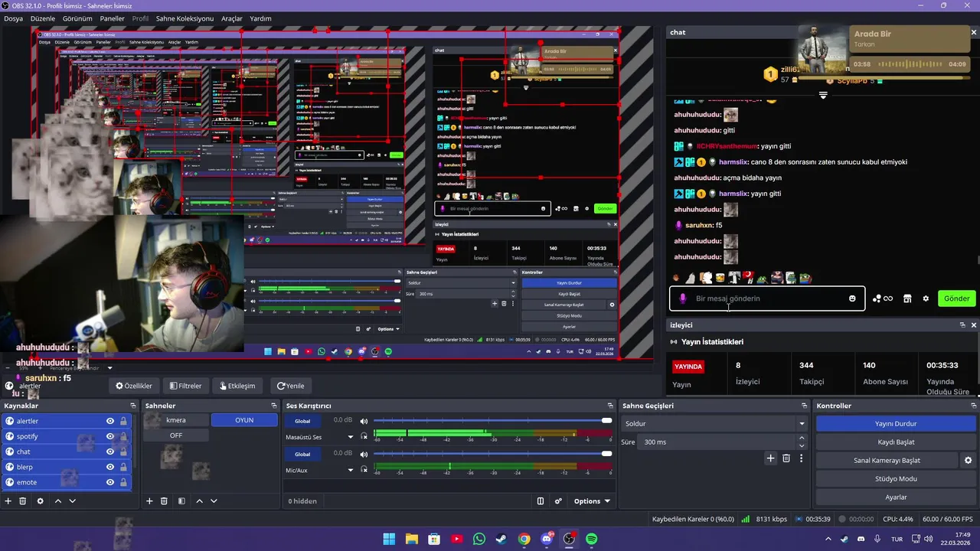Open Windows Start menu
980x551 pixels.
point(389,539)
